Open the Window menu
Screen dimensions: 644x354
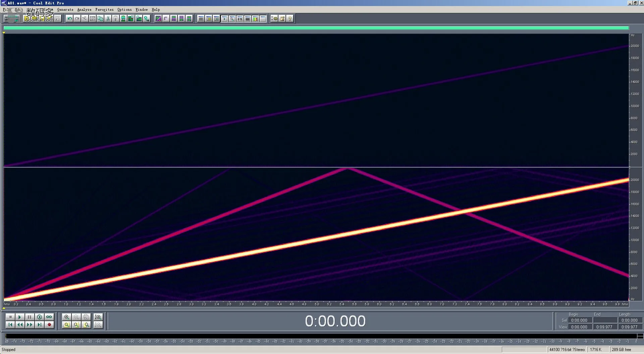(x=142, y=10)
